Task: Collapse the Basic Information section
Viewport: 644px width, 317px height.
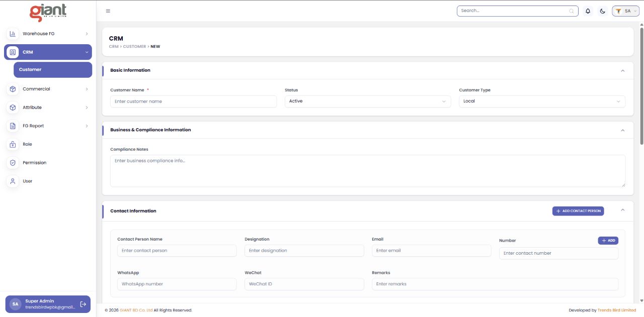Action: pyautogui.click(x=622, y=70)
